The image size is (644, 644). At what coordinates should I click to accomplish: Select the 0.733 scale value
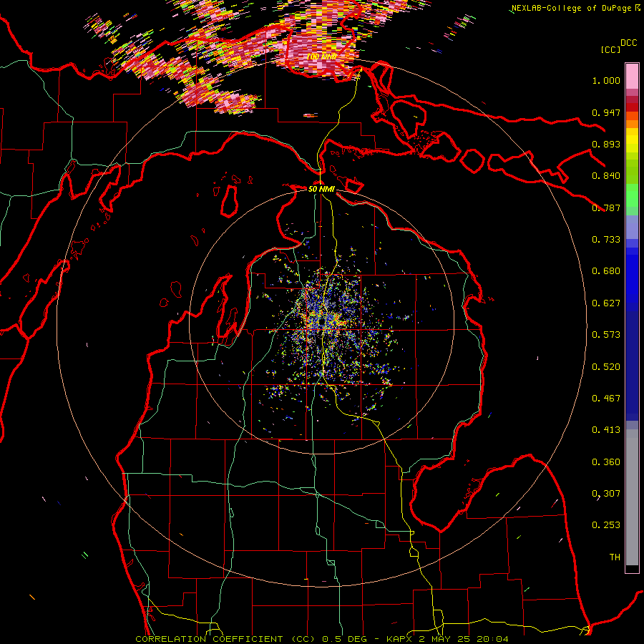point(606,240)
